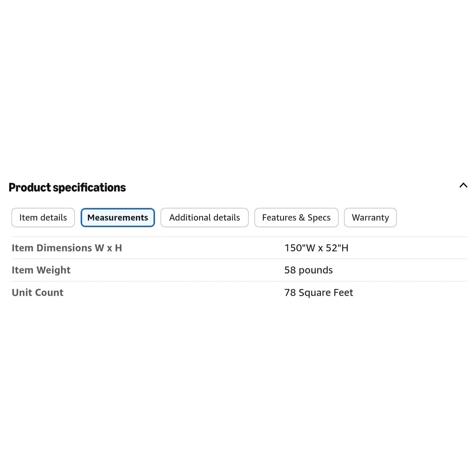This screenshot has height=476, width=476.
Task: Click the W x H part of the label
Action: point(108,248)
